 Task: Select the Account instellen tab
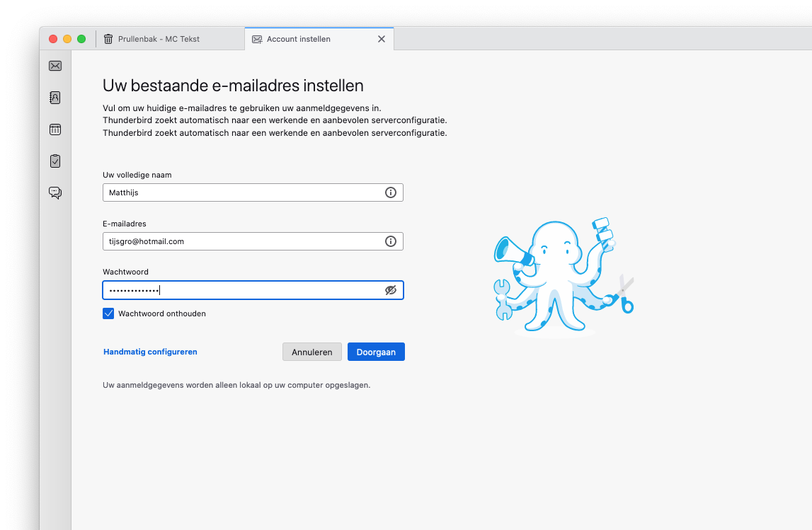point(299,39)
